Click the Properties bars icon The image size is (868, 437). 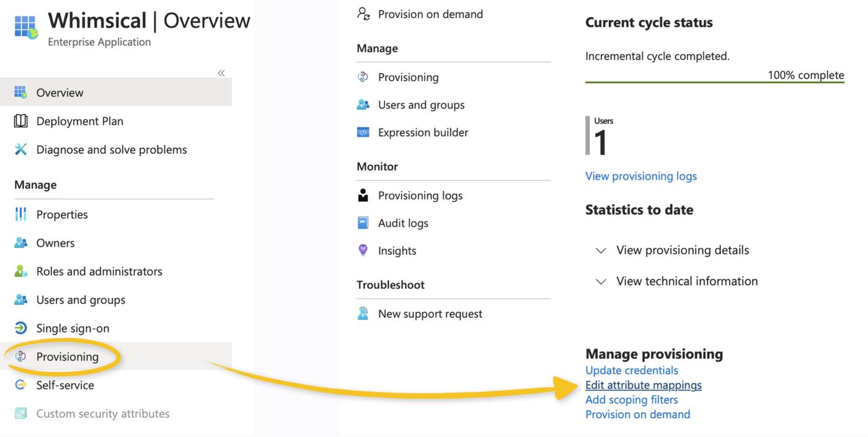coord(20,214)
